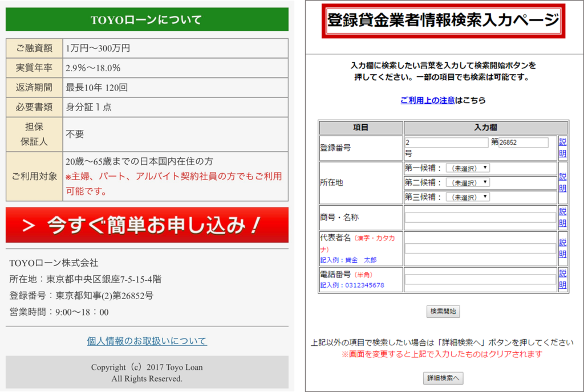Open 第三候補 location dropdown
This screenshot has height=392, width=584.
468,197
